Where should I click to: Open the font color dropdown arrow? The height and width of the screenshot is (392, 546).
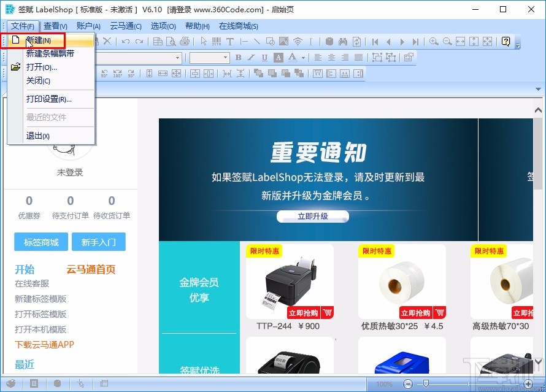point(303,56)
